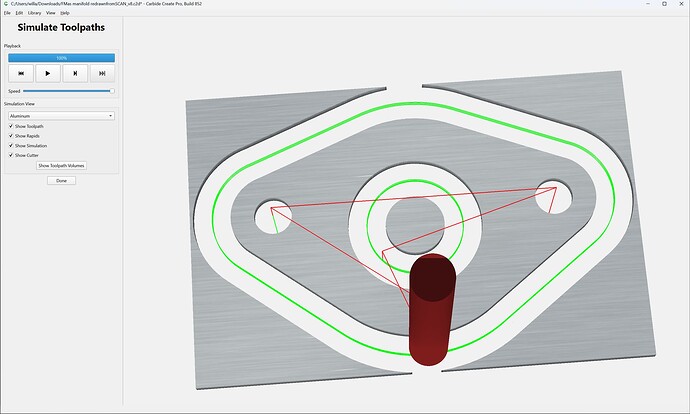
Task: Toggle the Show Toolpath checkbox
Action: tap(11, 126)
